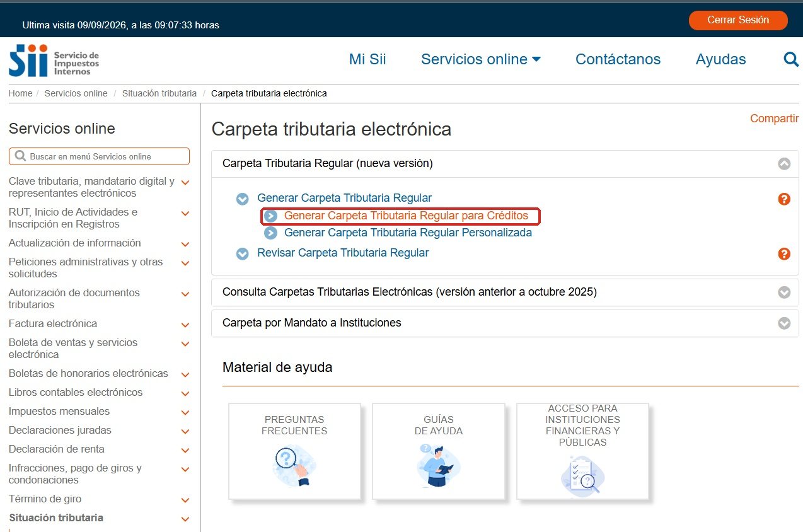Expand Boletas de honorarios electrónicas chevron

click(x=185, y=374)
